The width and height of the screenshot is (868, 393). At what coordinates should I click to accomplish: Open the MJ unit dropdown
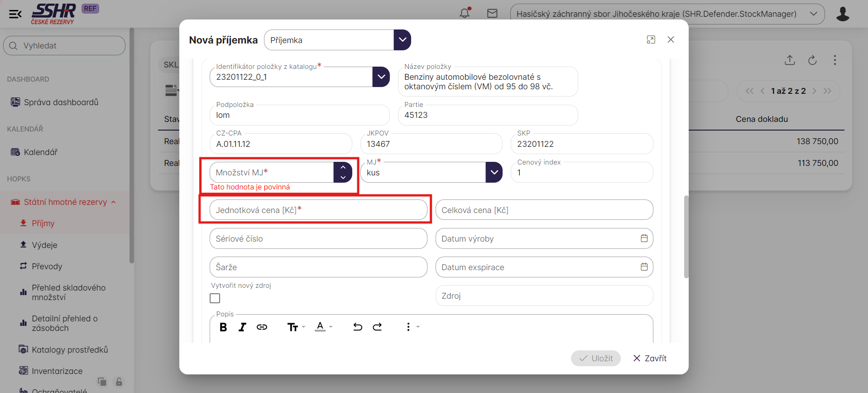[x=494, y=172]
